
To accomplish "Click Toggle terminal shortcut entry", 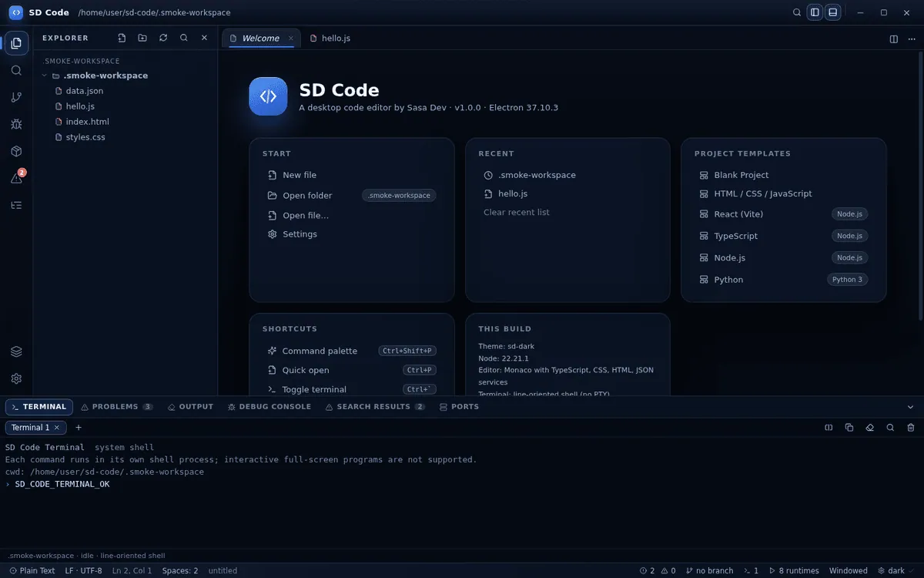I will coord(352,389).
